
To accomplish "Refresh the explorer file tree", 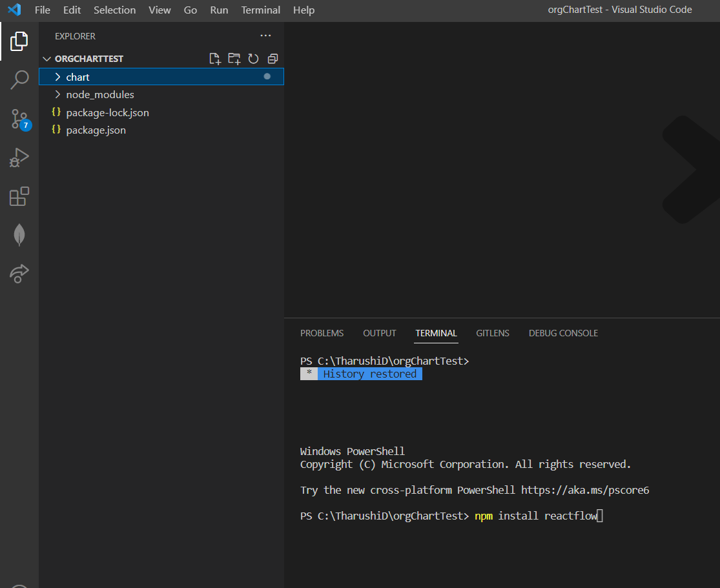I will pos(254,59).
